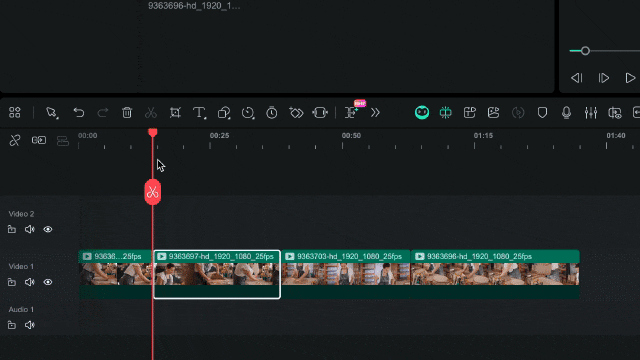Image resolution: width=640 pixels, height=360 pixels.
Task: Click the playhead top handle on ruler
Action: (153, 133)
